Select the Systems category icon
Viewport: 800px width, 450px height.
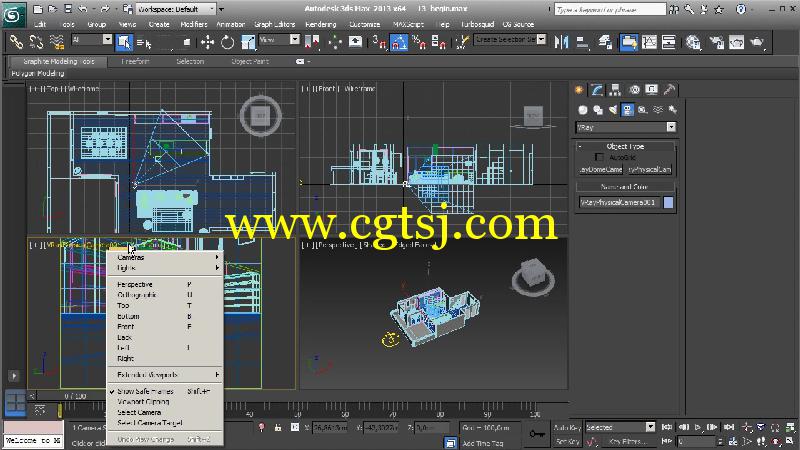coord(672,110)
